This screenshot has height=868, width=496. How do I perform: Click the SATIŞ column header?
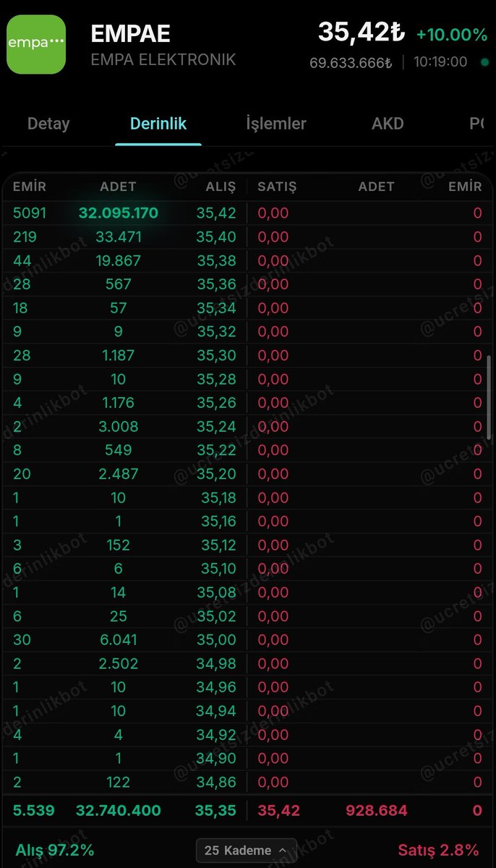pos(278,187)
